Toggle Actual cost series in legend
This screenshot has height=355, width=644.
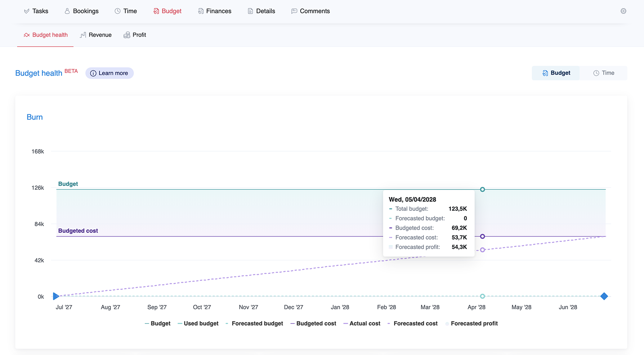(362, 324)
